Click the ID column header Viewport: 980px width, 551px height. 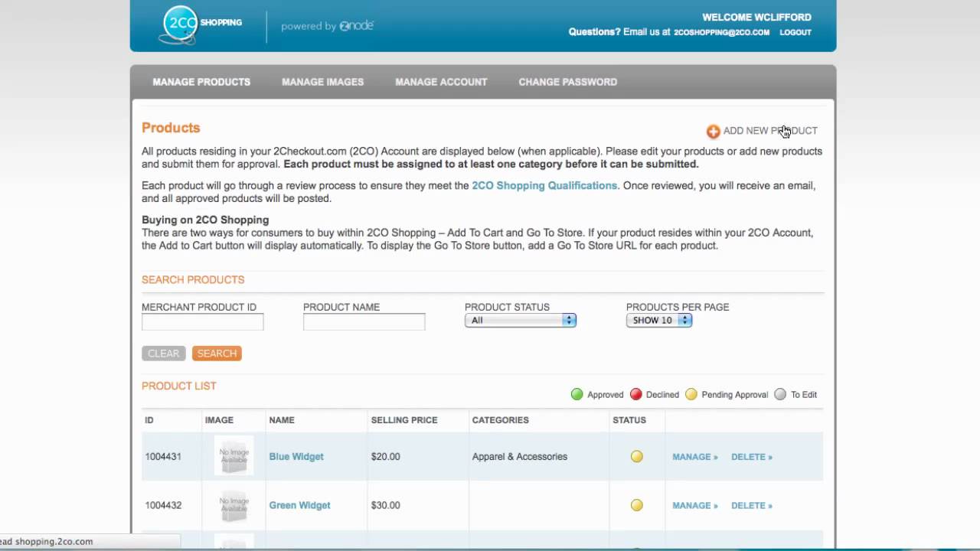pyautogui.click(x=149, y=420)
